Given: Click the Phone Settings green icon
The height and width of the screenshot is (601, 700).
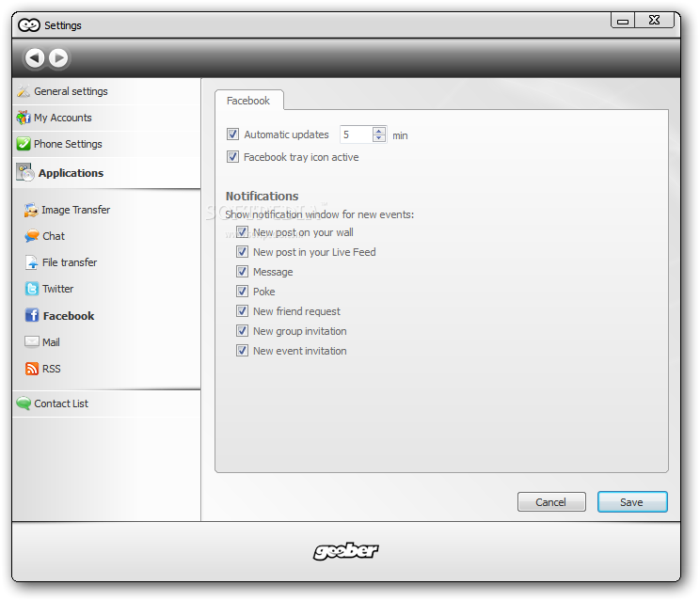Looking at the screenshot, I should point(24,144).
